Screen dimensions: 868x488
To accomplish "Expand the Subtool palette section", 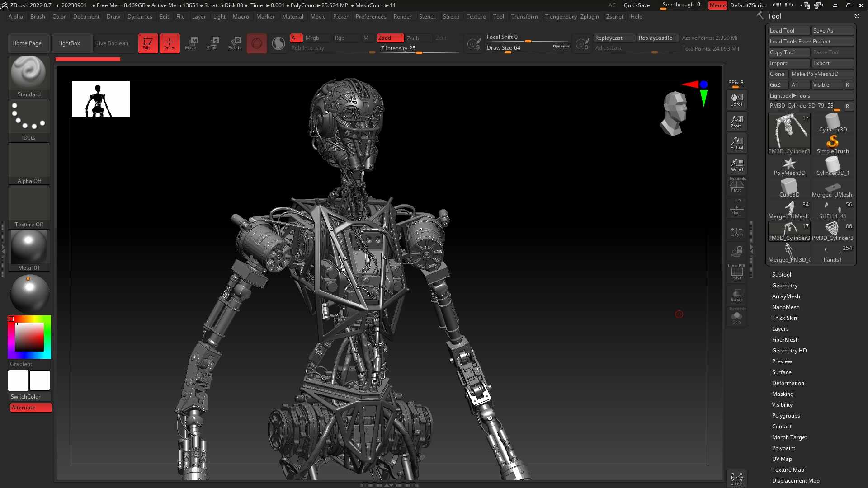I will pos(781,275).
